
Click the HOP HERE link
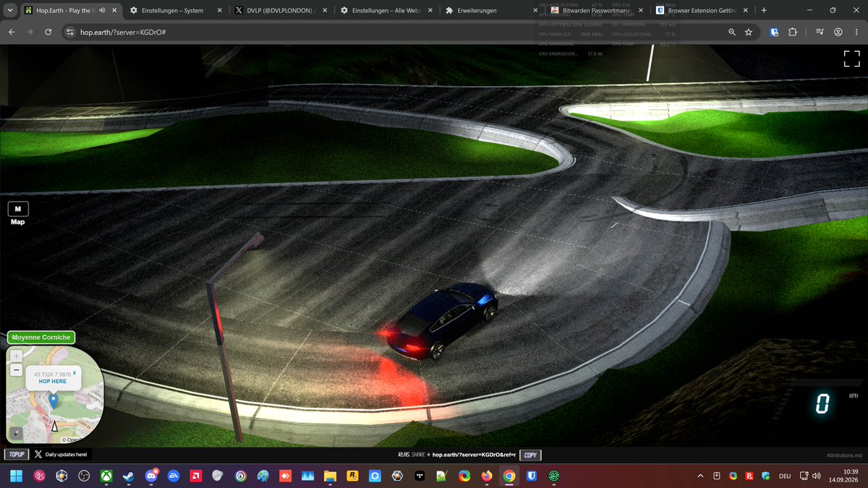point(53,381)
